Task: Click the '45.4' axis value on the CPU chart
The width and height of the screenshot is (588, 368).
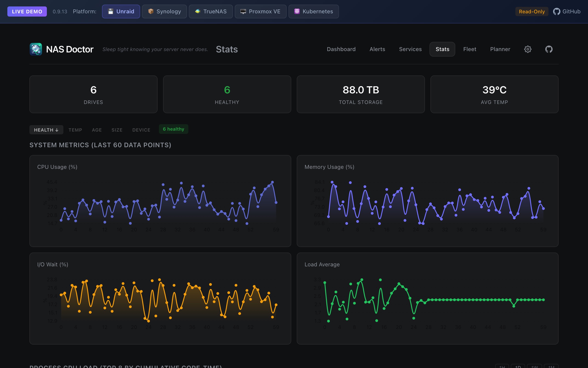Action: [52, 182]
